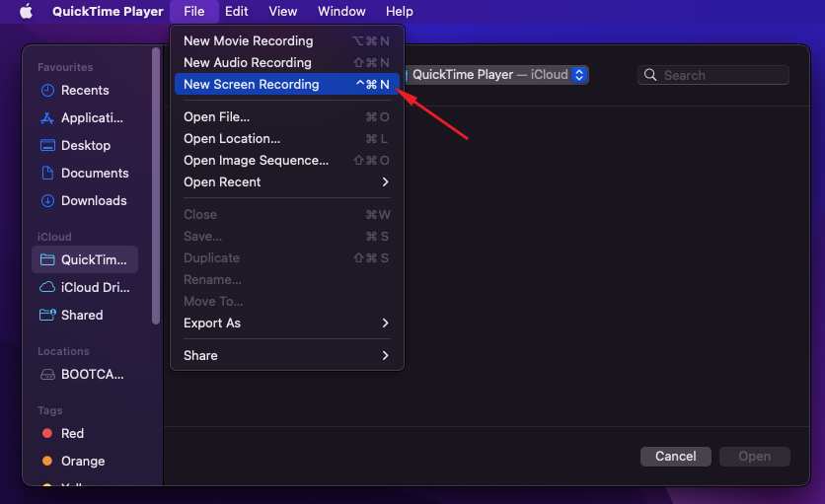
Task: Select Recents in Favourites sidebar
Action: tap(85, 91)
